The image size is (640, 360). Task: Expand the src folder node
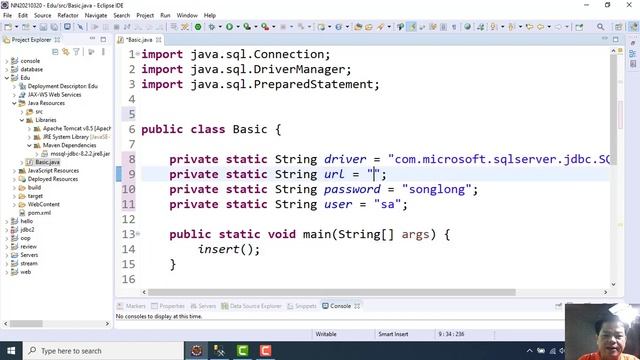click(22, 112)
